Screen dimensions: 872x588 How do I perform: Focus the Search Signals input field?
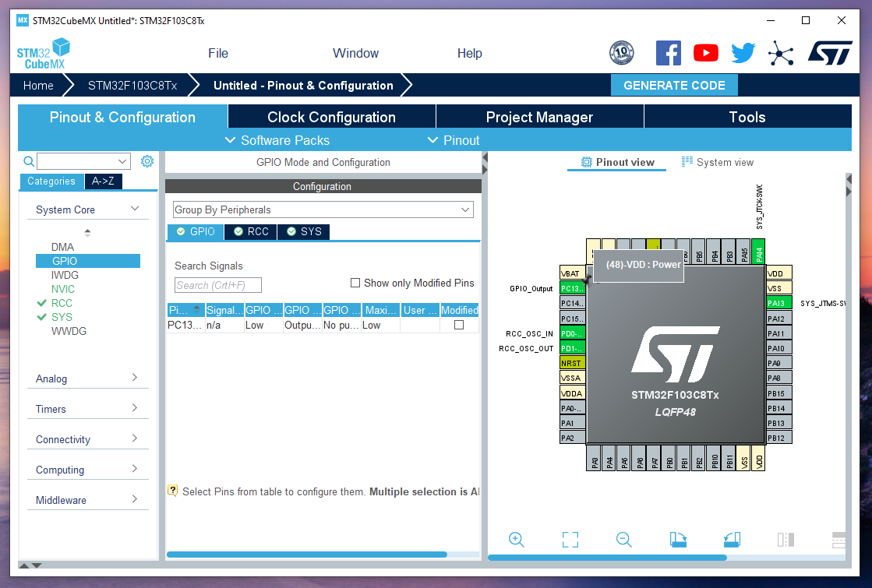218,285
